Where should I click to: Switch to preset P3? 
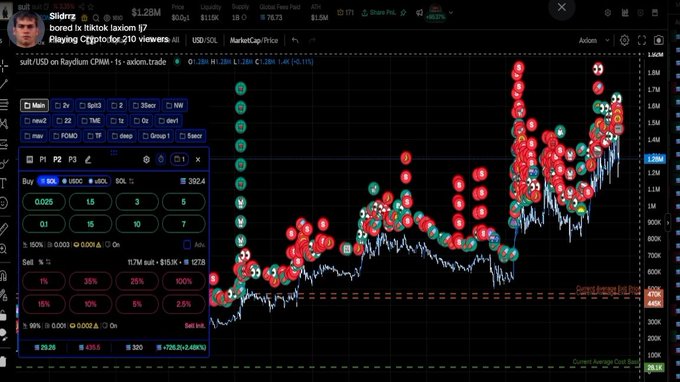tap(72, 160)
